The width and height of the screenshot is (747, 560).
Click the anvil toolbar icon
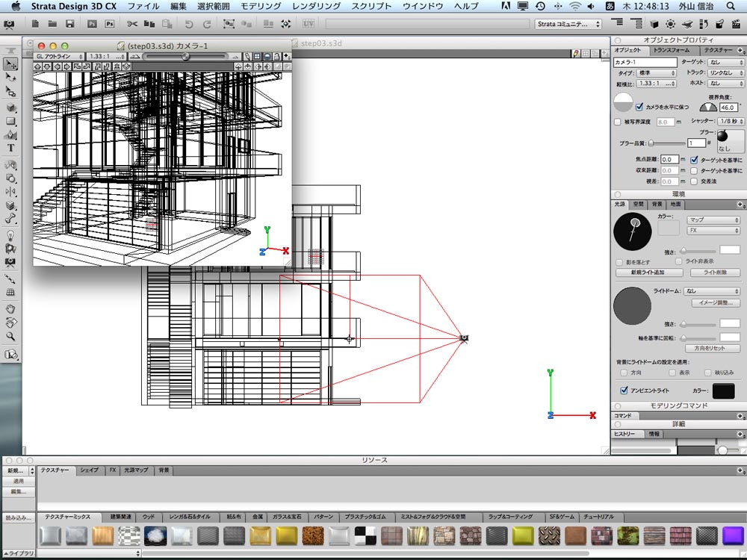687,24
